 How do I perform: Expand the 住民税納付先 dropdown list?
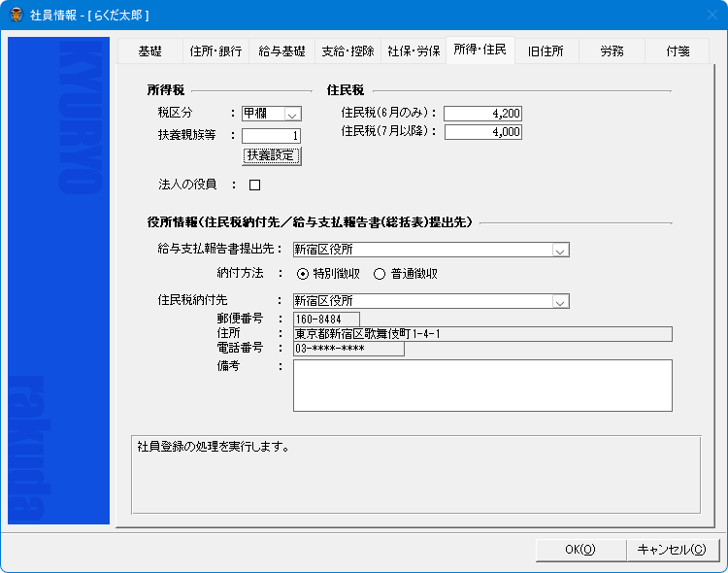point(559,301)
